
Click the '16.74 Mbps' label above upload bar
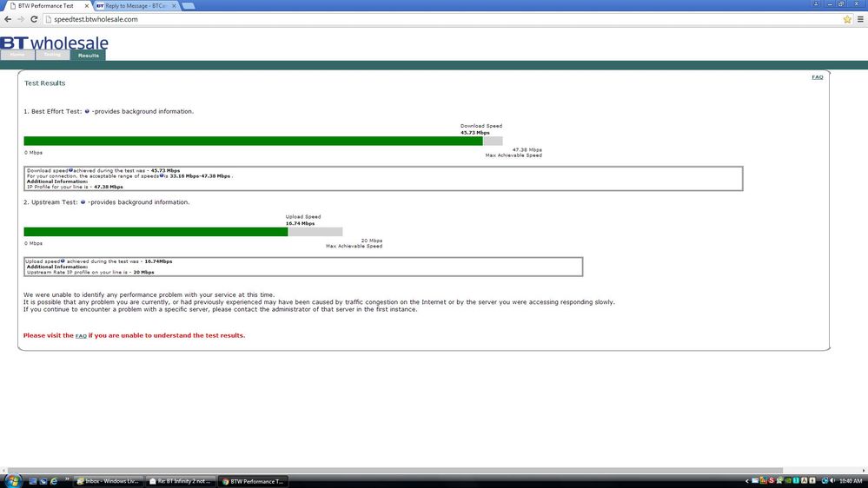[x=300, y=223]
